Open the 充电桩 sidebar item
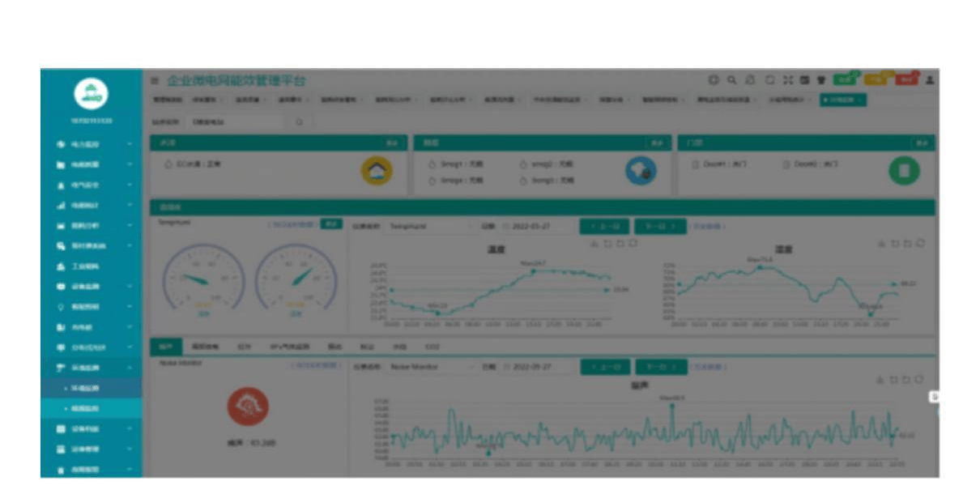This screenshot has height=494, width=980. [x=92, y=327]
